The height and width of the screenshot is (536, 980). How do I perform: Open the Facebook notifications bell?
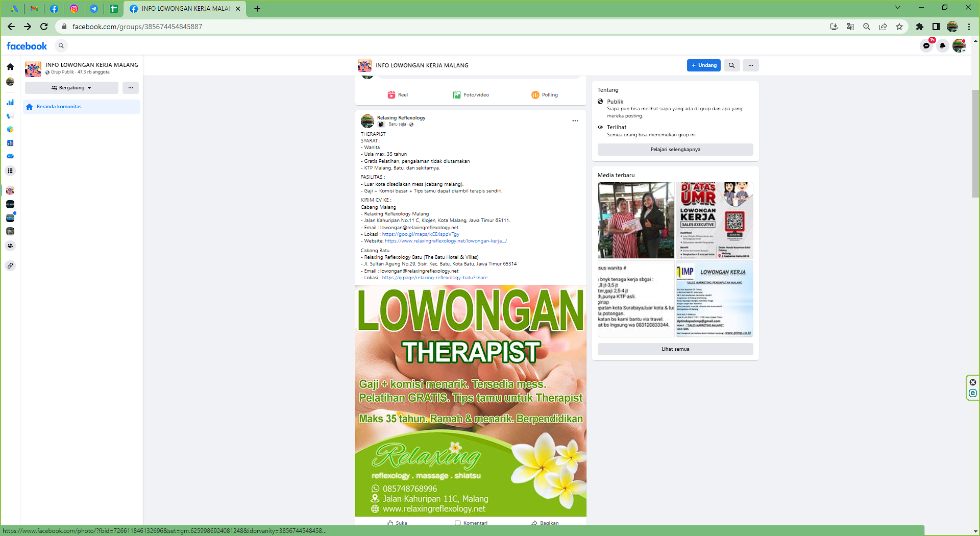(943, 46)
